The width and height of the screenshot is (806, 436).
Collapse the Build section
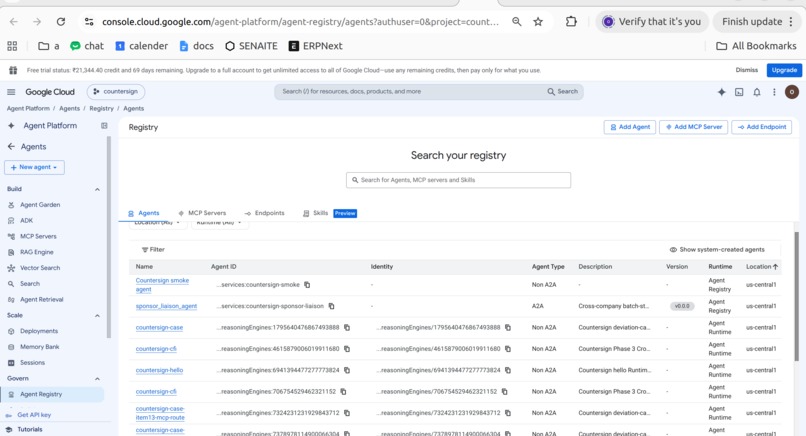(97, 189)
